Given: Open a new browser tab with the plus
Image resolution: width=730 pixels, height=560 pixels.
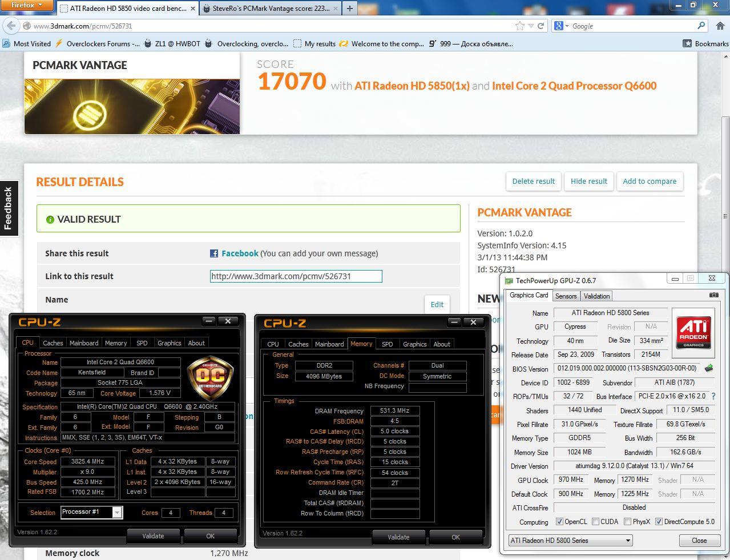Looking at the screenshot, I should [x=349, y=9].
